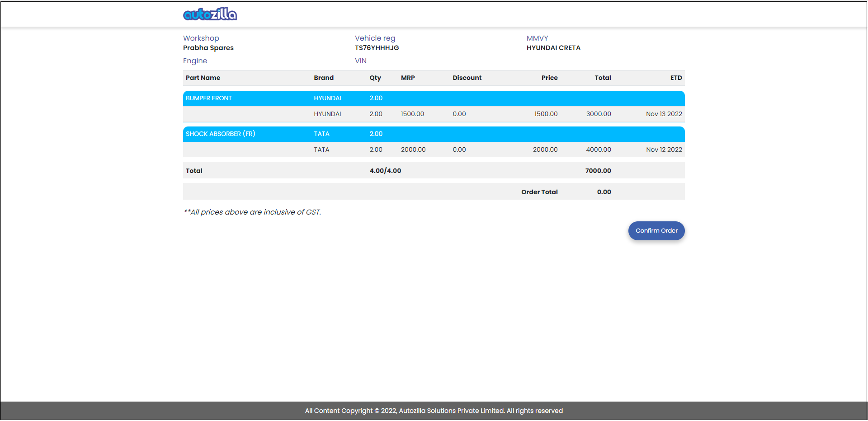Image resolution: width=868 pixels, height=421 pixels.
Task: Click the 3000.00 total for Hyundai
Action: pos(599,114)
